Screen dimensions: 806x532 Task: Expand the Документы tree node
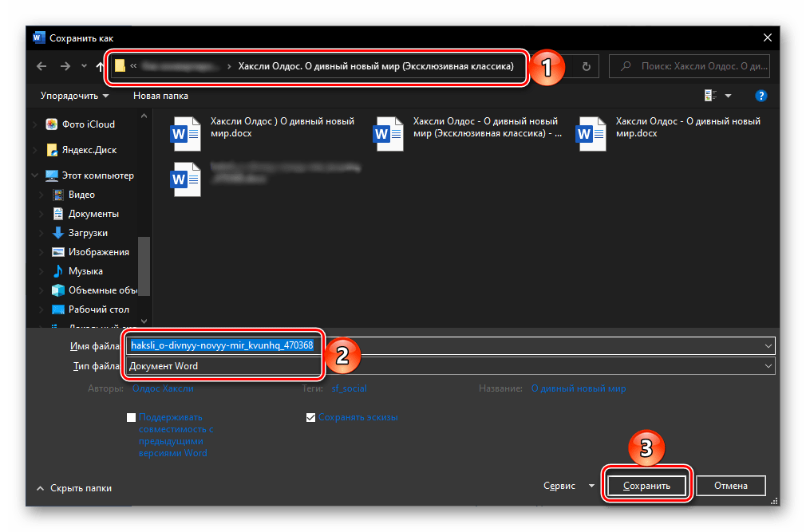coord(41,214)
